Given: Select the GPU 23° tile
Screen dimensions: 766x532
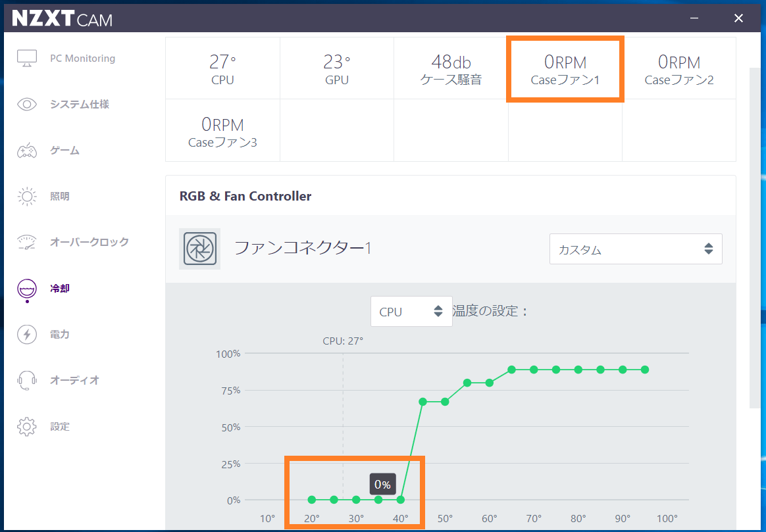Looking at the screenshot, I should (337, 68).
